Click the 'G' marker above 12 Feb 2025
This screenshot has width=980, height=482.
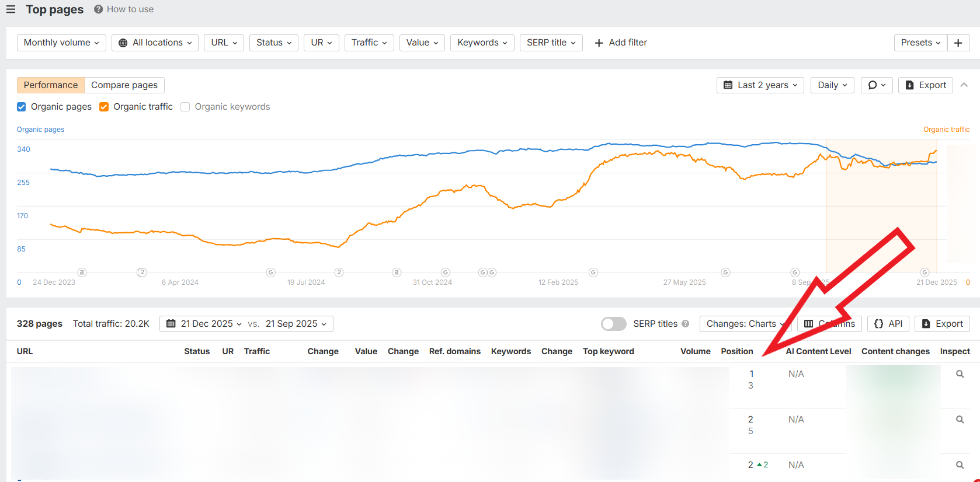point(593,273)
